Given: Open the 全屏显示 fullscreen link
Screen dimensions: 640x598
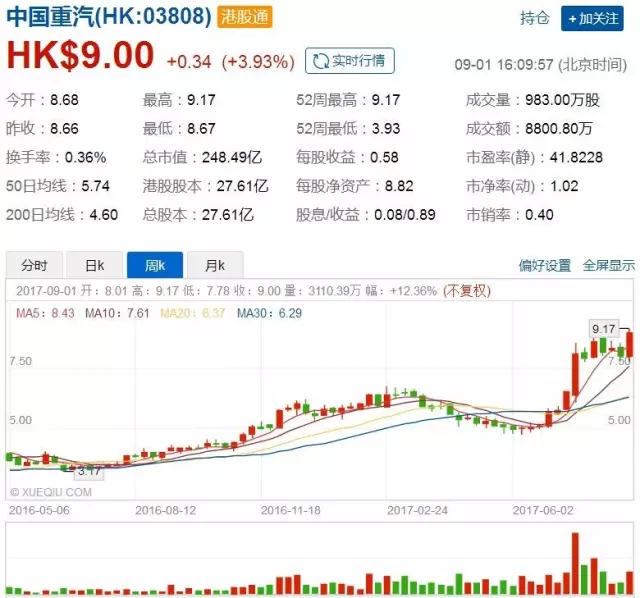Looking at the screenshot, I should click(x=609, y=266).
